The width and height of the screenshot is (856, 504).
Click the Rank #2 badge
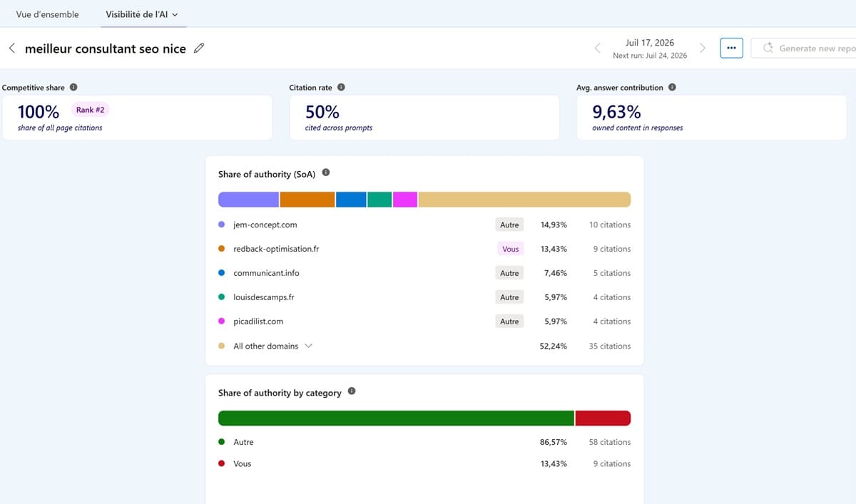[x=91, y=110]
